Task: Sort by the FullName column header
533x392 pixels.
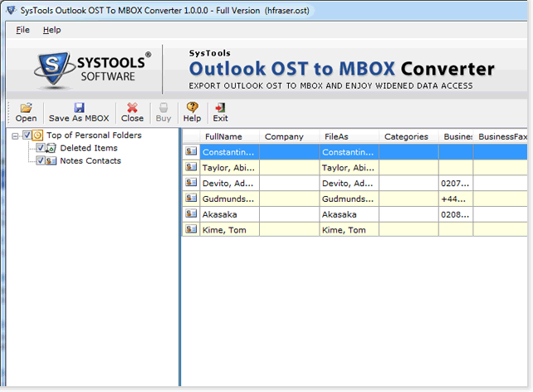Action: 229,137
